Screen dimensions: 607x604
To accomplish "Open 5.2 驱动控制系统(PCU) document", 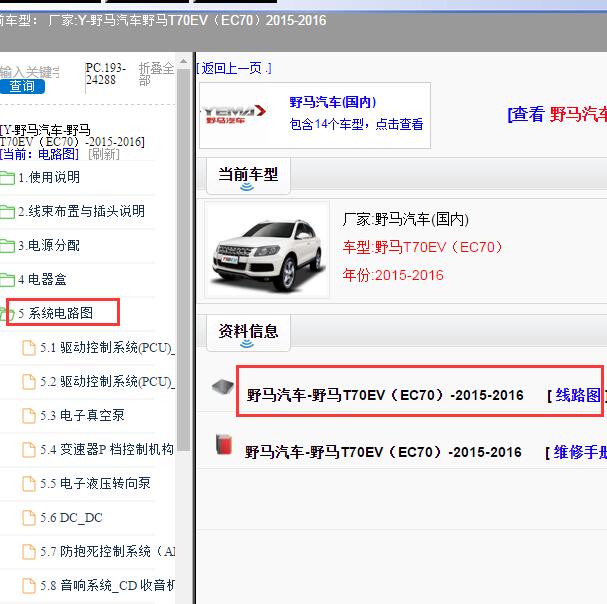I will click(x=108, y=382).
